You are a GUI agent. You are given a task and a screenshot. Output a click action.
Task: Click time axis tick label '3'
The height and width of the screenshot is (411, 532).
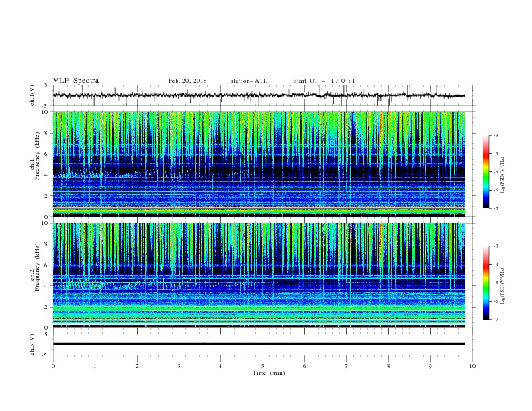[179, 366]
